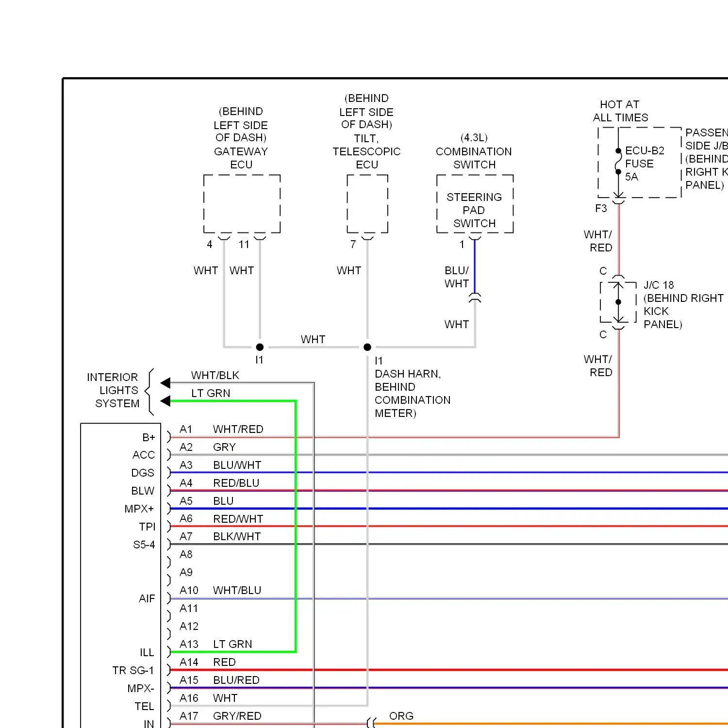Click the LT GRN label near interior lights arrow
Image resolution: width=728 pixels, height=728 pixels.
pyautogui.click(x=211, y=393)
